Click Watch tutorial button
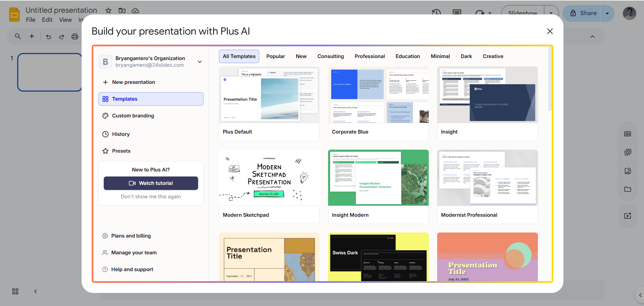644x306 pixels. 151,183
